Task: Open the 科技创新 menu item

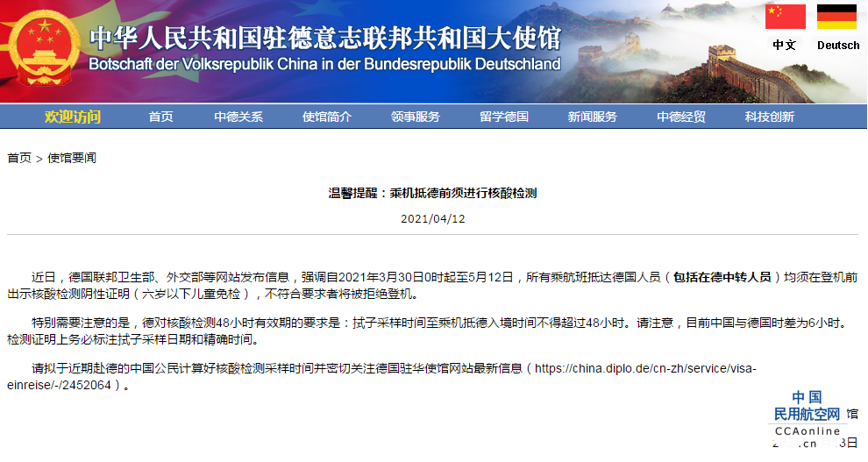Action: click(x=770, y=117)
